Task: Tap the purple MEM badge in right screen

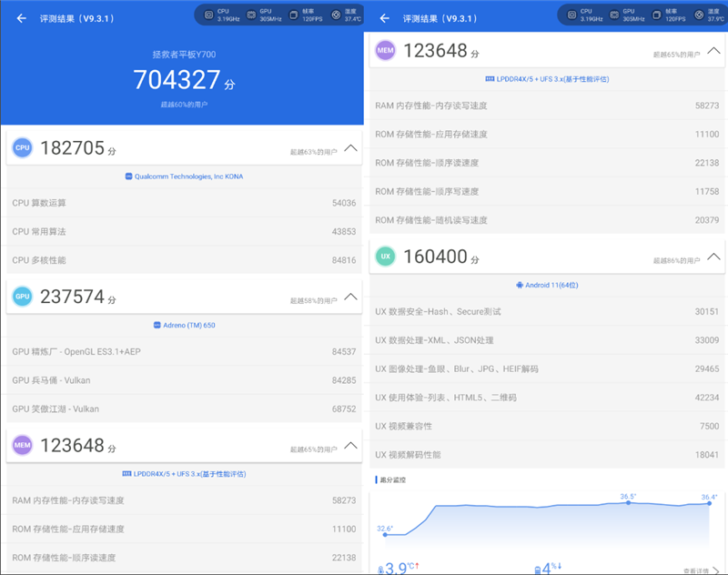Action: coord(385,50)
